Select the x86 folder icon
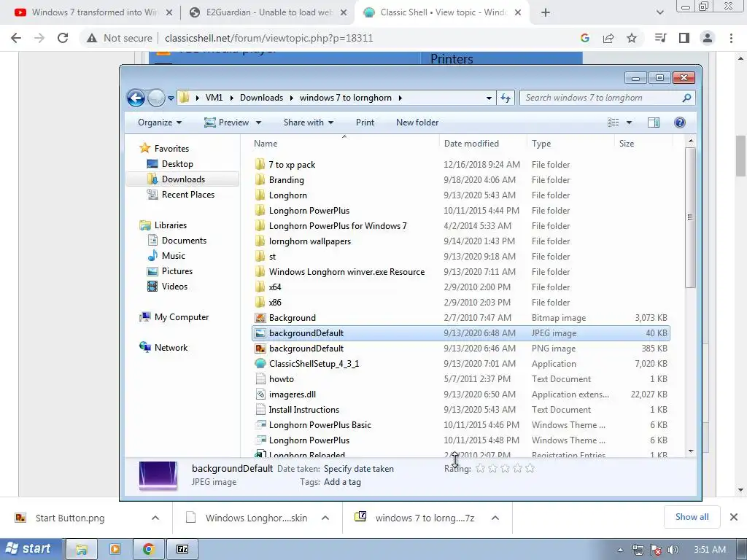 260,303
